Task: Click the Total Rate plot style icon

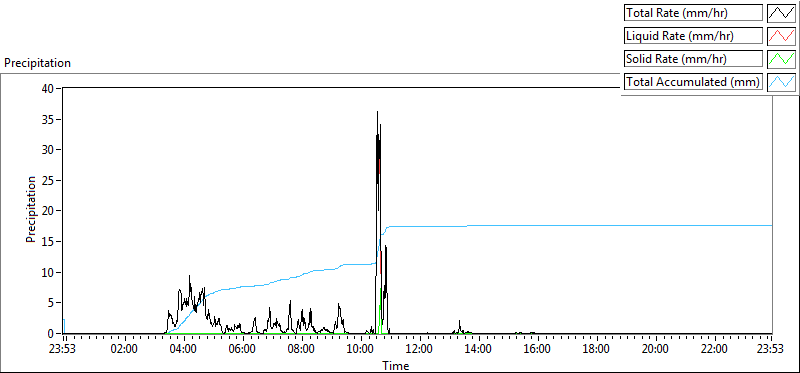Action: tap(781, 13)
